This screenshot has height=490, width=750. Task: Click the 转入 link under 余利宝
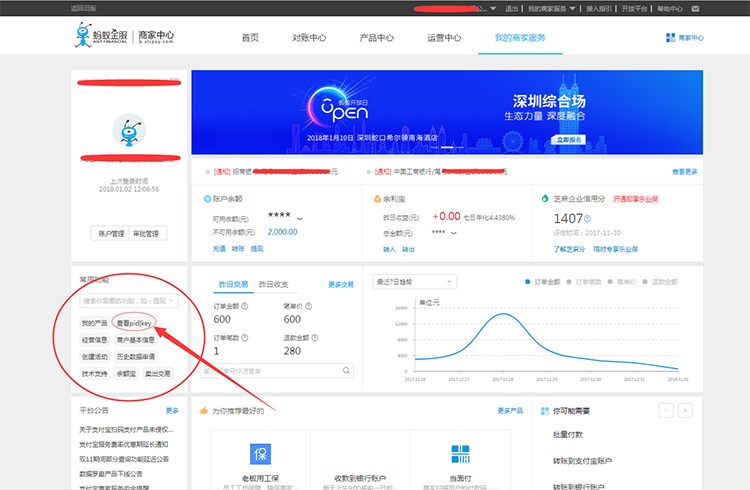click(x=389, y=249)
